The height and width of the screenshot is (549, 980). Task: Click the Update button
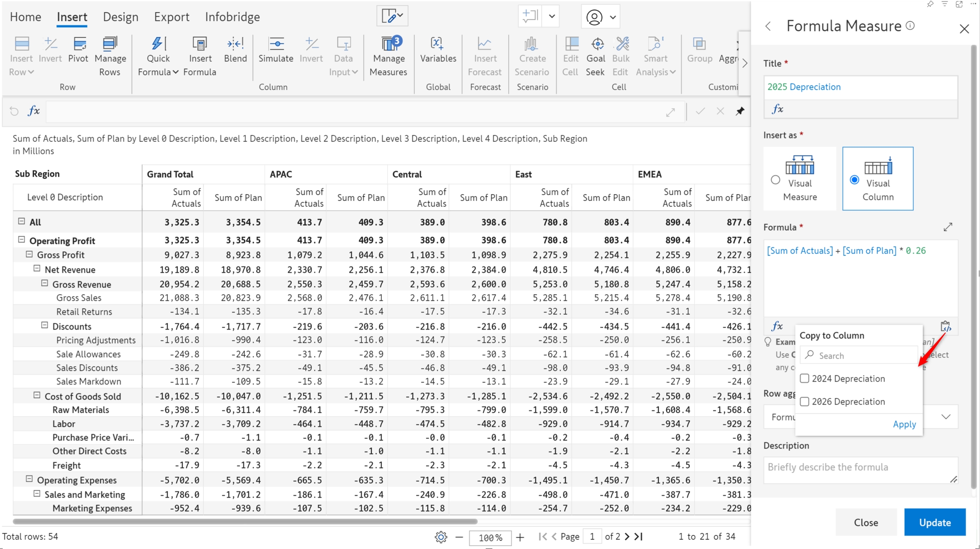tap(934, 522)
